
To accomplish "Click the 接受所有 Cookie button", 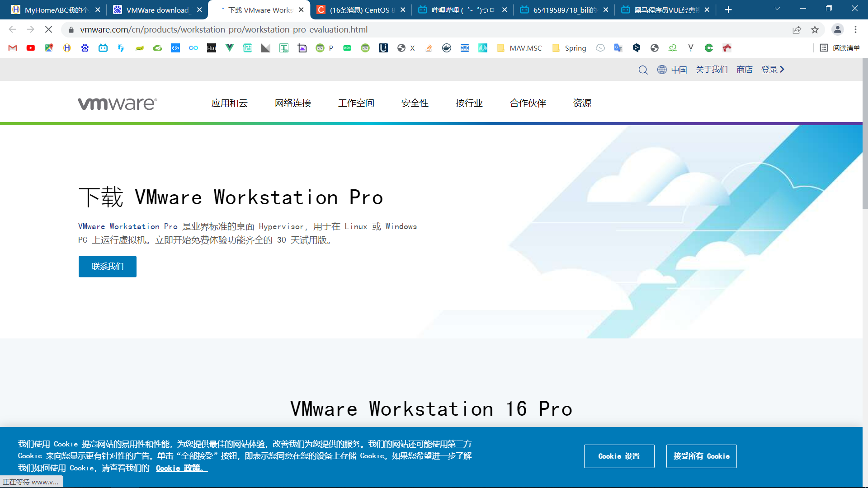I will pos(701,456).
